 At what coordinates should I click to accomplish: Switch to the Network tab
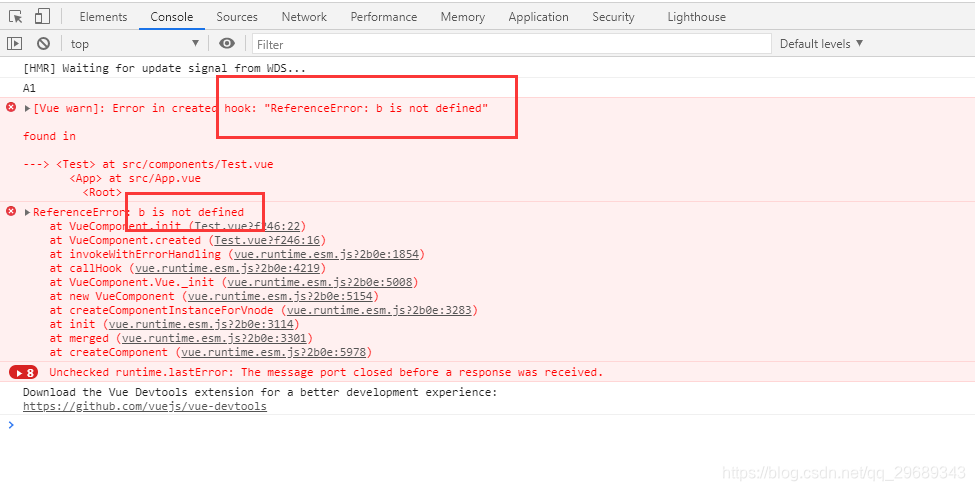point(304,17)
